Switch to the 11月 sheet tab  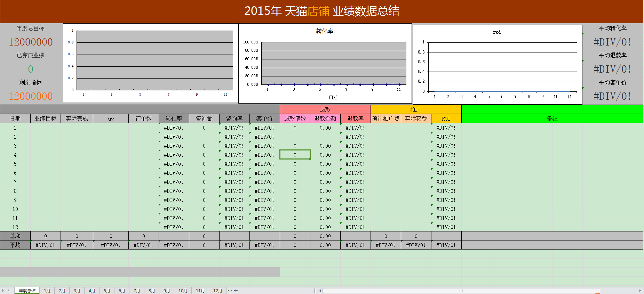(200, 291)
